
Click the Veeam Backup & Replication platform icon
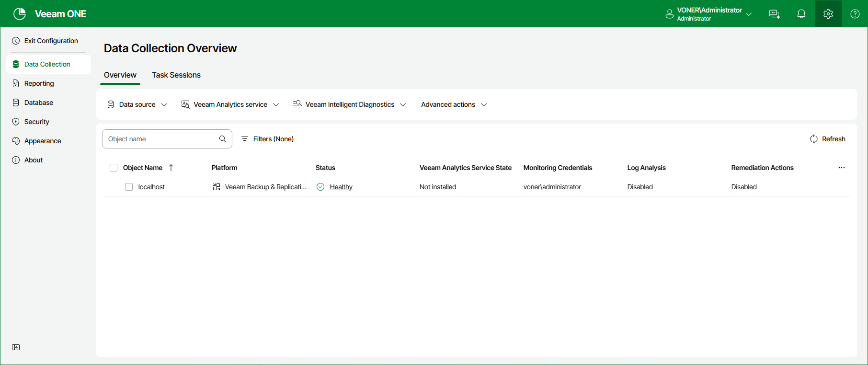click(217, 187)
